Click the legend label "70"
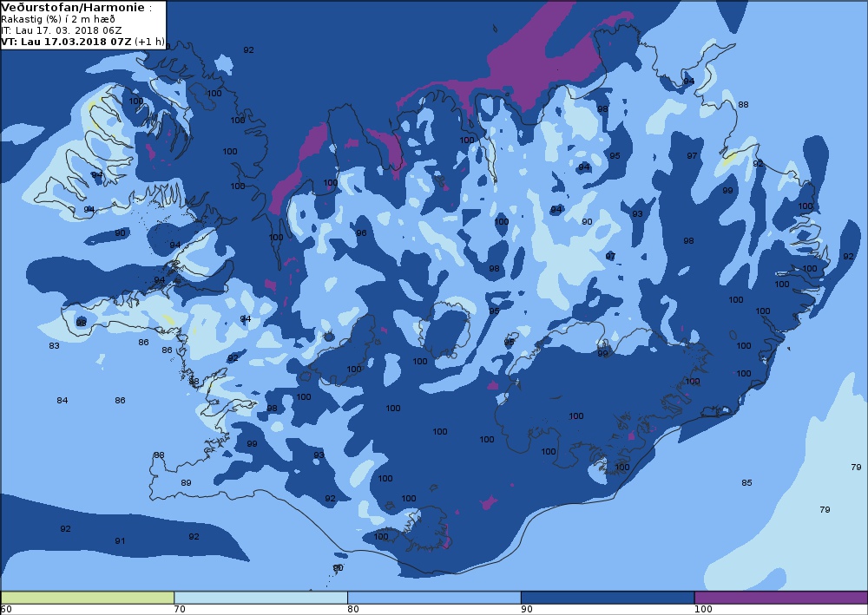 [180, 610]
